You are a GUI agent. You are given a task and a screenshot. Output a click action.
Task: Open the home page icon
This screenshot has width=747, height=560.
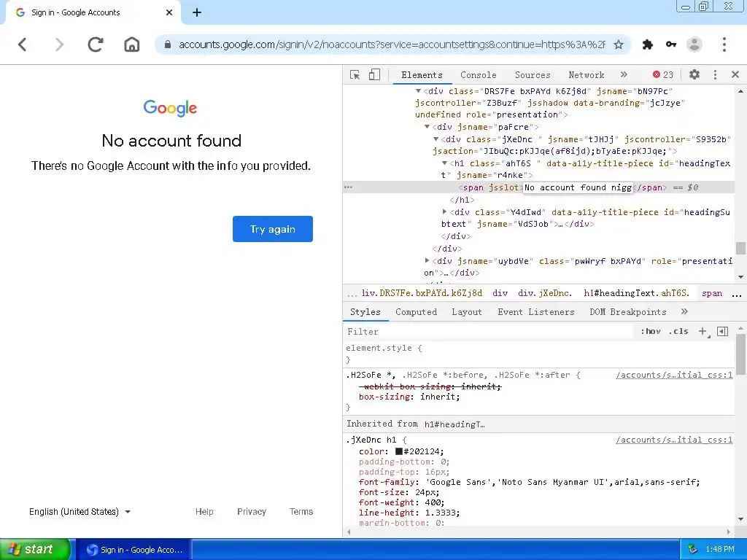(x=132, y=44)
